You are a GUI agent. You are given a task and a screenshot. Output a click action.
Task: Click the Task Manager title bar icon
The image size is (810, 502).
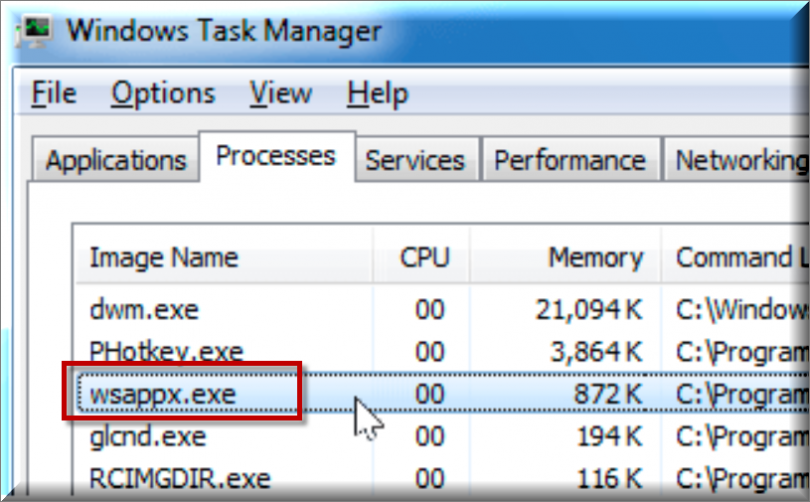click(x=34, y=32)
